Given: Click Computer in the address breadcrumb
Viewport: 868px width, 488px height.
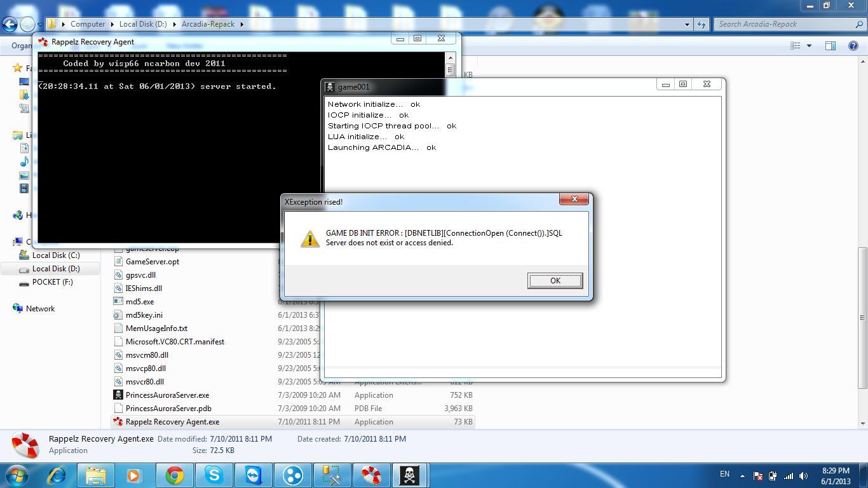Looking at the screenshot, I should coord(88,24).
